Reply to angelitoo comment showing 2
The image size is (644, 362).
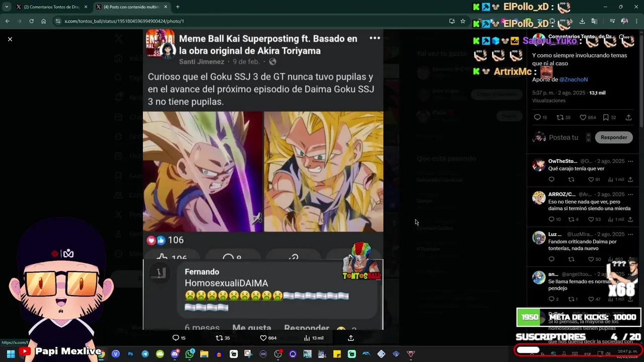point(551,299)
